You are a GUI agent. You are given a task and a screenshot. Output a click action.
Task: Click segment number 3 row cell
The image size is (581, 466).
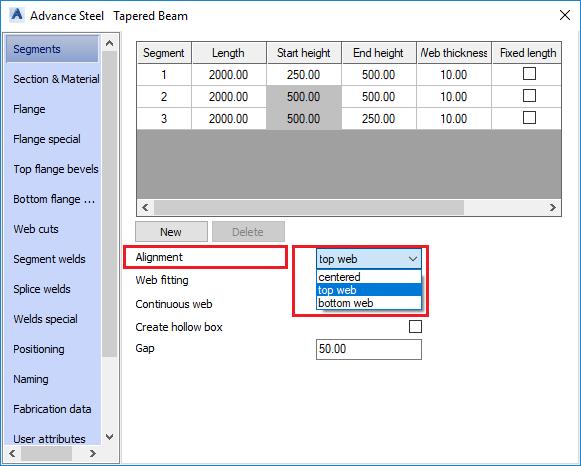click(x=164, y=119)
